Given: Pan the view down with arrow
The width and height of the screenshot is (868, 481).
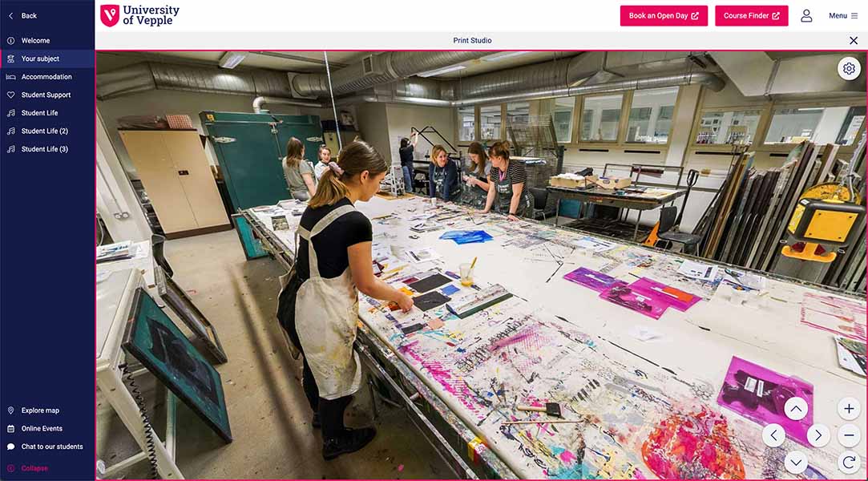Looking at the screenshot, I should pos(796,463).
